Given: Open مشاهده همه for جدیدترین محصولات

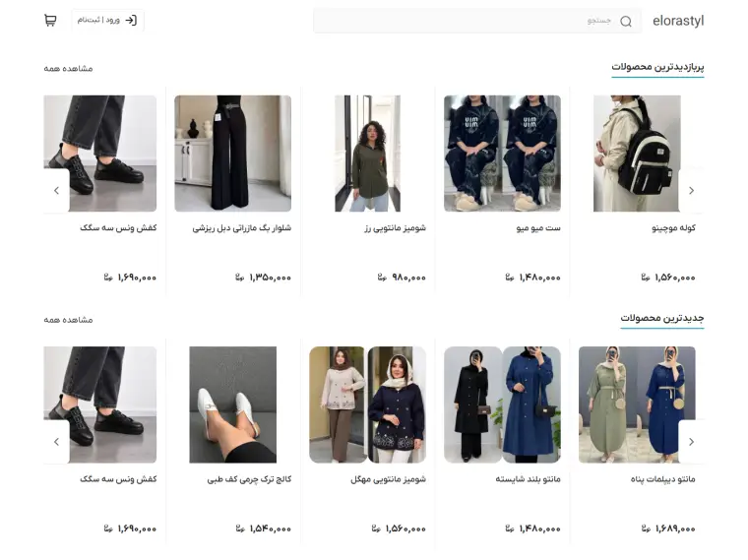Looking at the screenshot, I should point(68,320).
